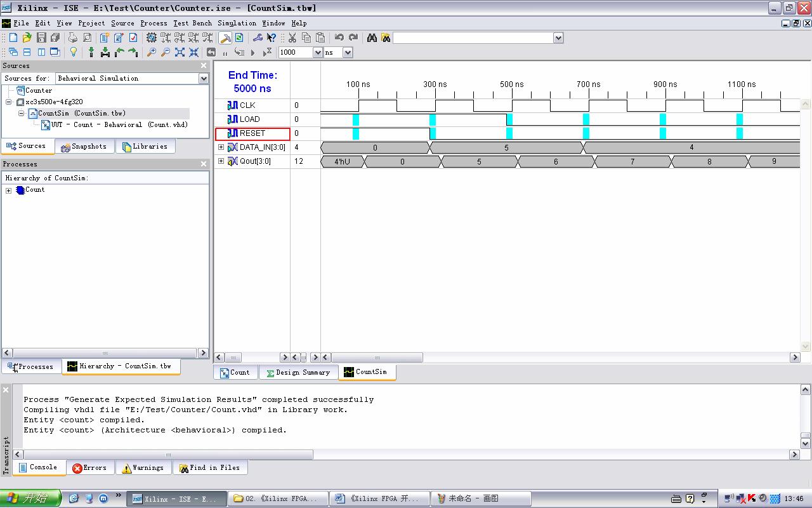Click the Save All icon

[55, 38]
